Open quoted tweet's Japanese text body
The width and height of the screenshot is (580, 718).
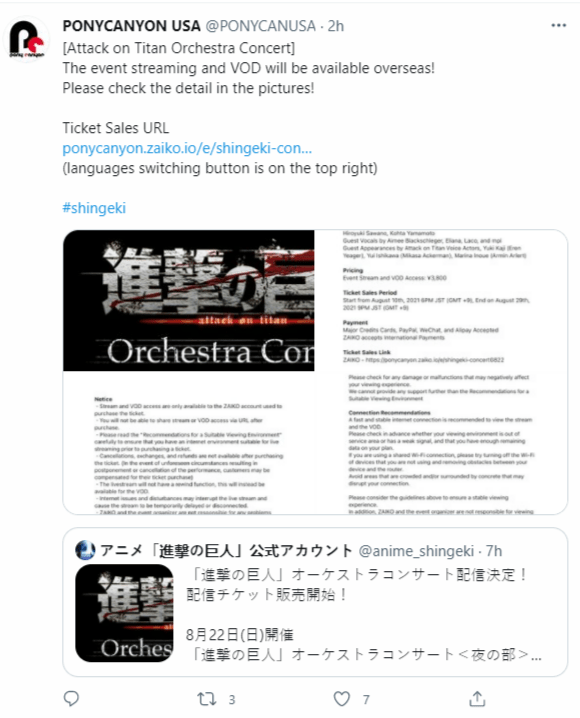point(363,614)
